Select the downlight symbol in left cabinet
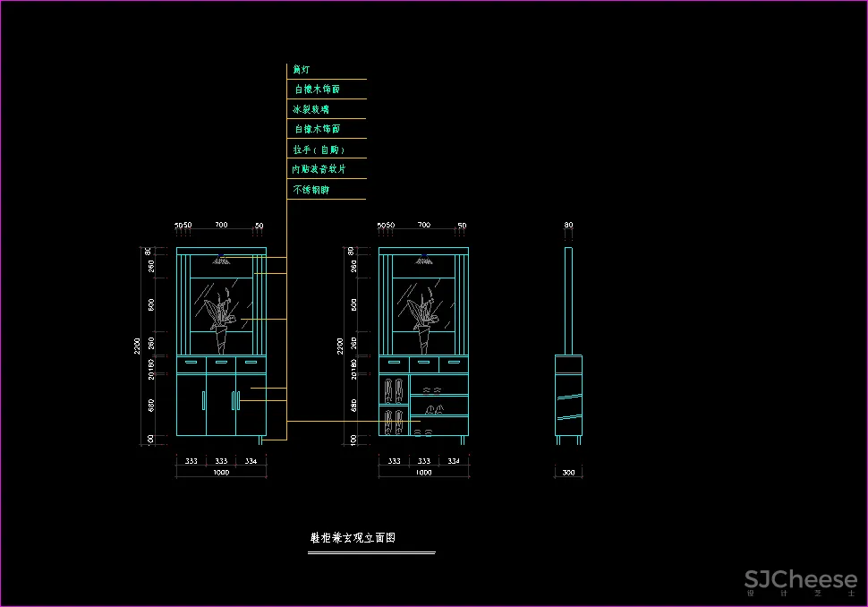 tap(221, 261)
